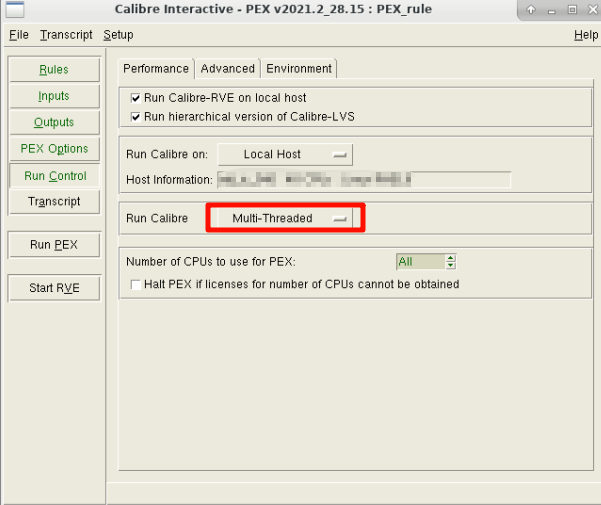Open the Inputs panel

point(54,96)
